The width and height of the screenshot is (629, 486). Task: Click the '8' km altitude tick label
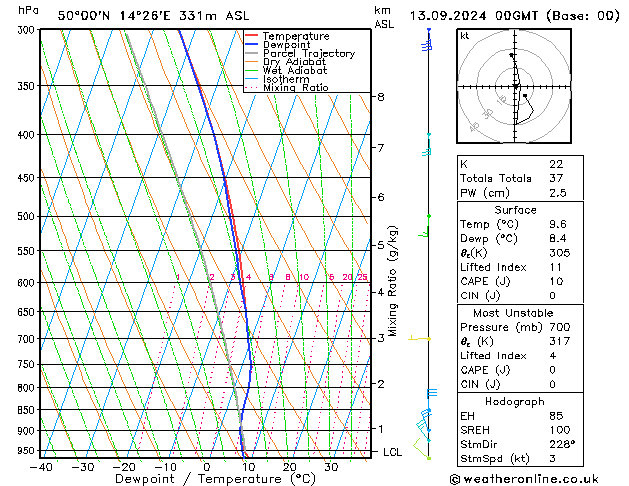[x=381, y=97]
